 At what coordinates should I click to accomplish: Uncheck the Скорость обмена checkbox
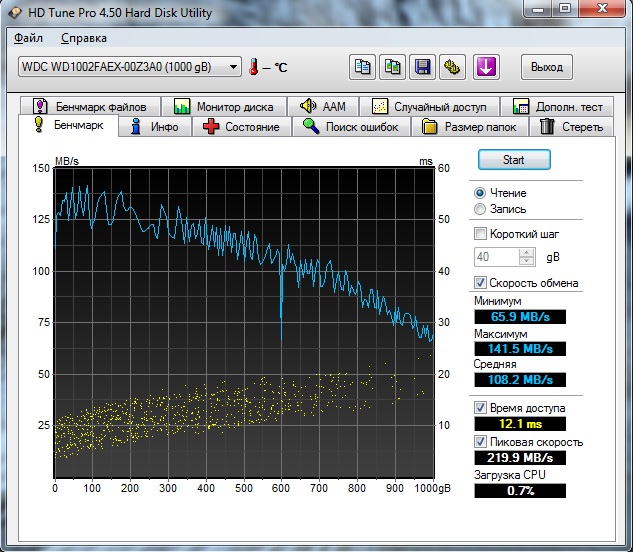[481, 283]
